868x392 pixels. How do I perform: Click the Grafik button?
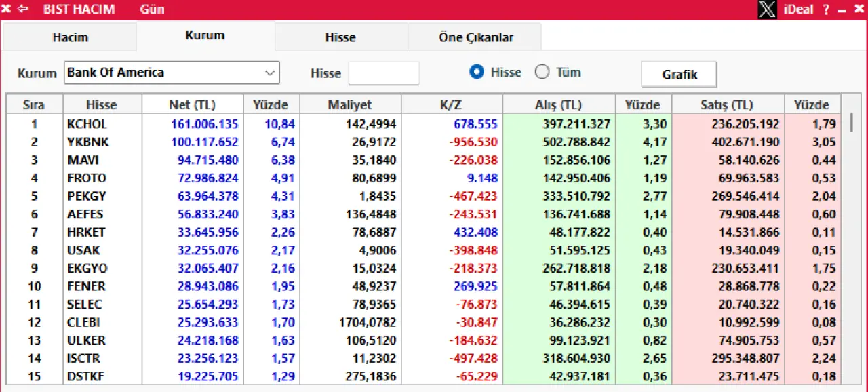[x=679, y=75]
